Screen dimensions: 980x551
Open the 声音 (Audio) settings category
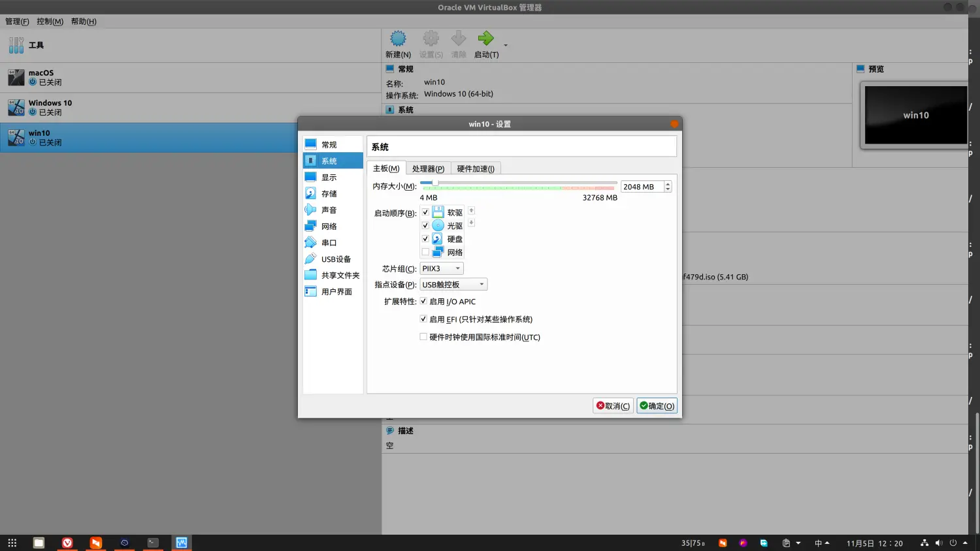point(329,210)
